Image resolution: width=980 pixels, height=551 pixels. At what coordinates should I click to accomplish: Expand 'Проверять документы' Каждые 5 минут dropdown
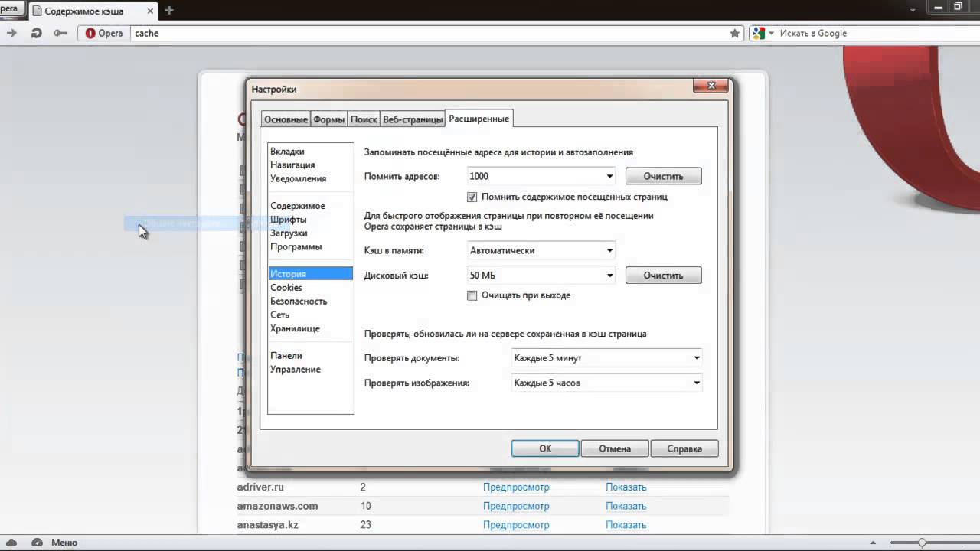tap(606, 357)
